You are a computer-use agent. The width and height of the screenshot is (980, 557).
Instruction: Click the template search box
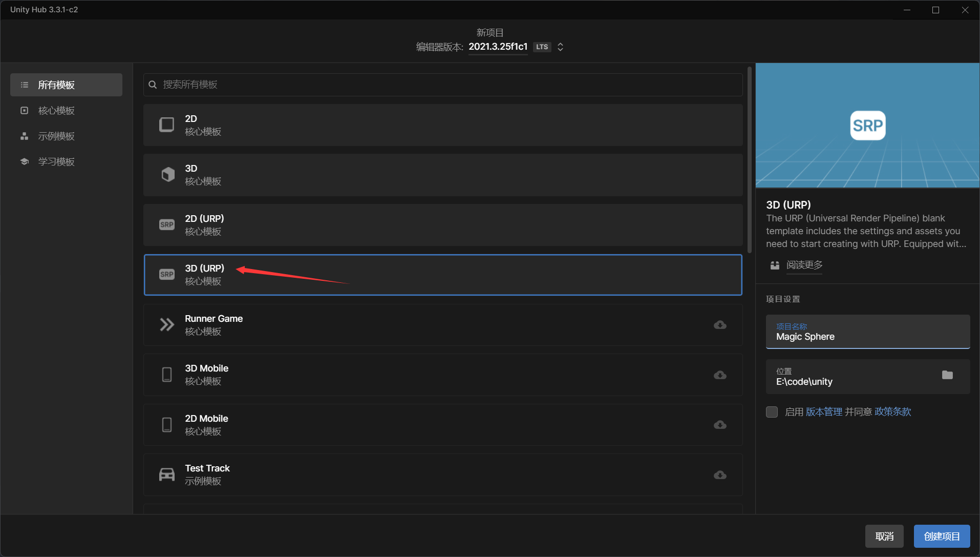click(443, 85)
